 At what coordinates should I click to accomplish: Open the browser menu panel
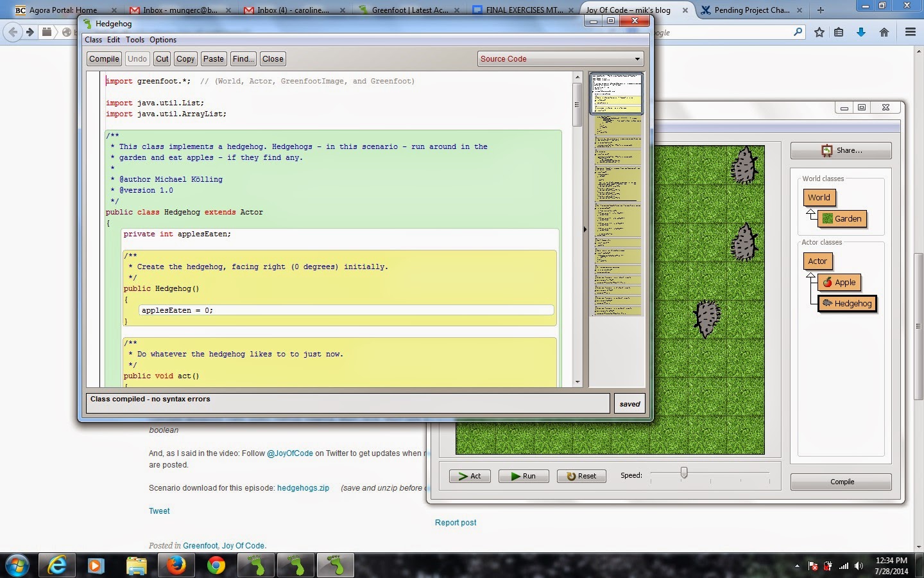pyautogui.click(x=911, y=32)
